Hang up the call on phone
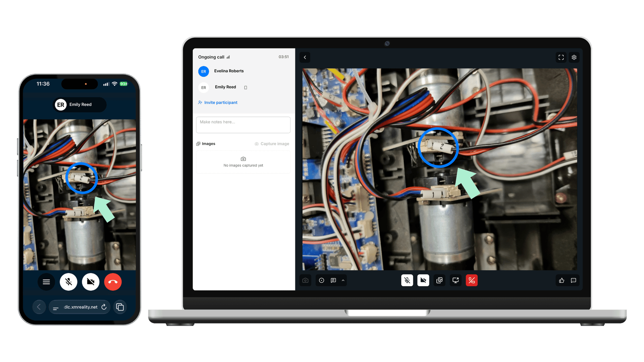 (113, 282)
